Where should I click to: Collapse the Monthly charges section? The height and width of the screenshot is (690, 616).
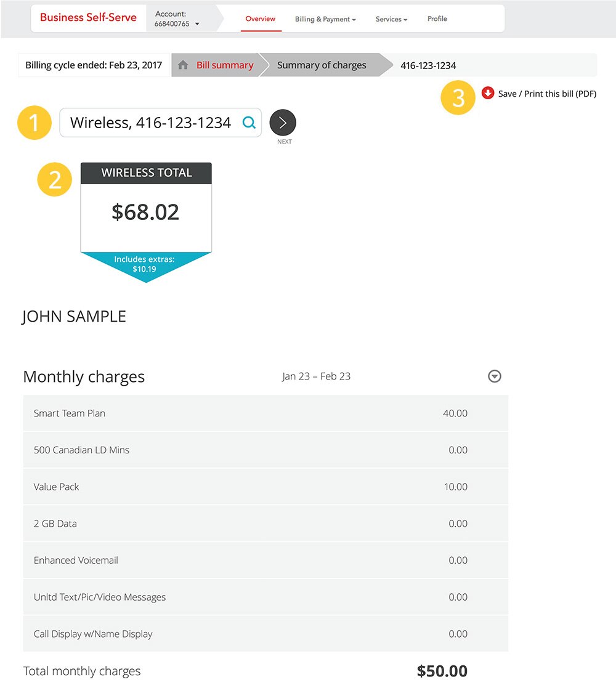[x=494, y=376]
